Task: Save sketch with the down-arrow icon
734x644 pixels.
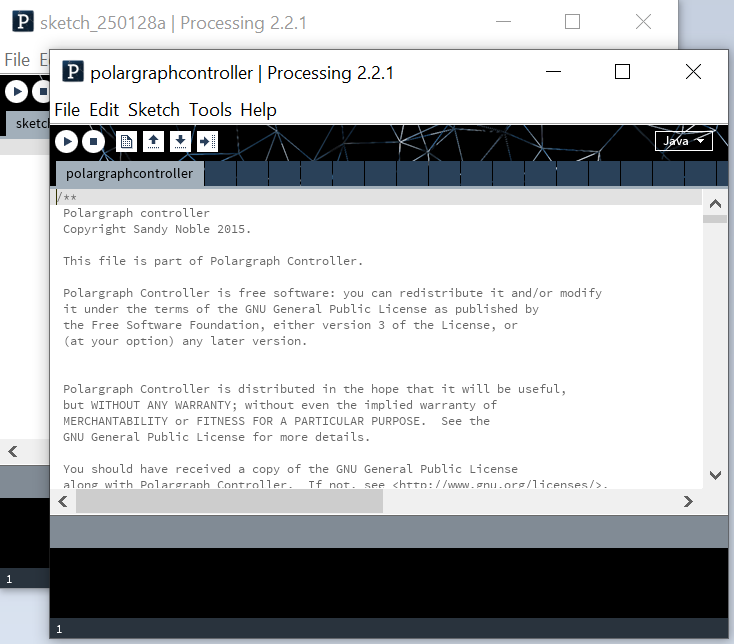Action: [x=180, y=141]
